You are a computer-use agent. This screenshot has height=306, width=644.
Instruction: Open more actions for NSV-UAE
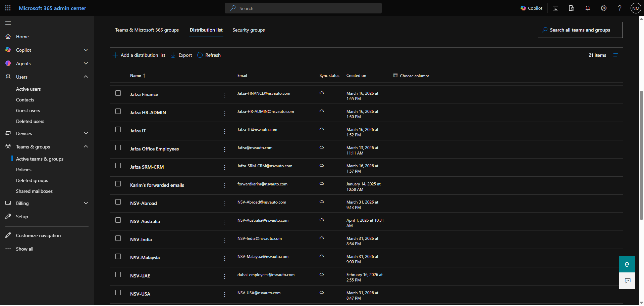point(225,276)
